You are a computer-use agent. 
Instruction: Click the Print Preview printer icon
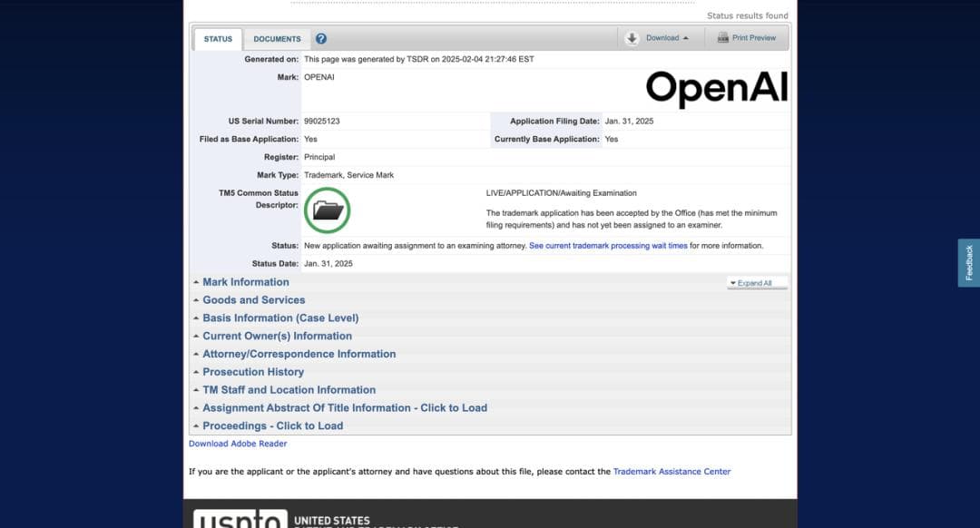tap(723, 38)
